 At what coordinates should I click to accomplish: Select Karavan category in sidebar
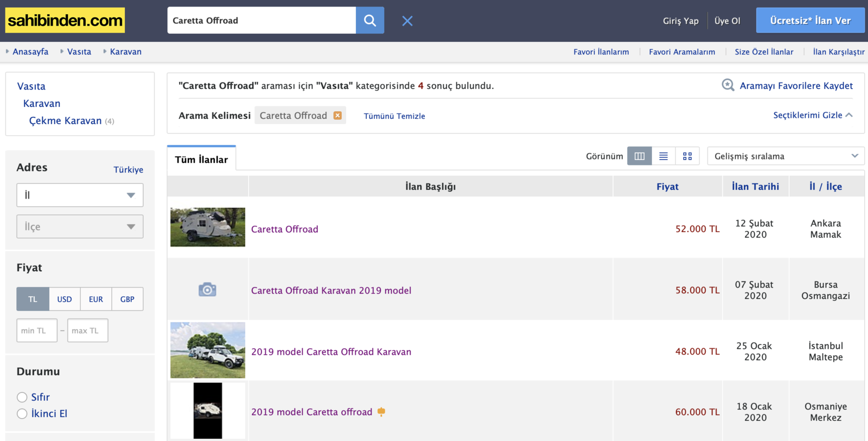[42, 104]
